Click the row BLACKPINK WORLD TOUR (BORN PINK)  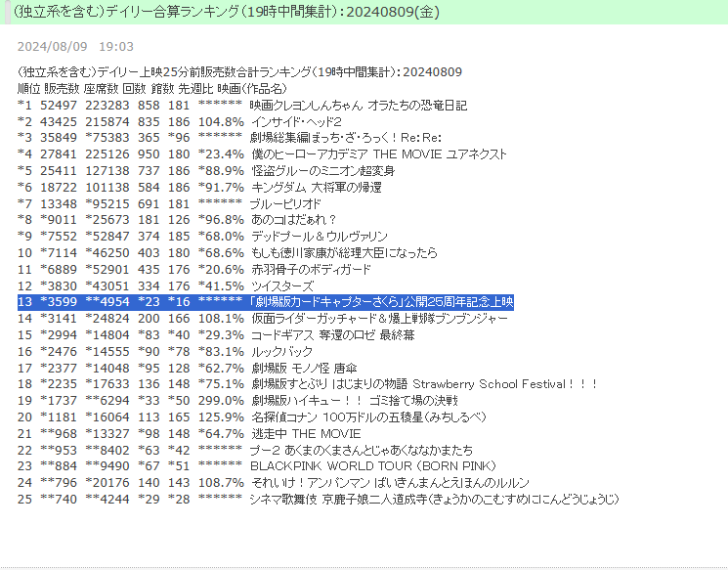(257, 466)
